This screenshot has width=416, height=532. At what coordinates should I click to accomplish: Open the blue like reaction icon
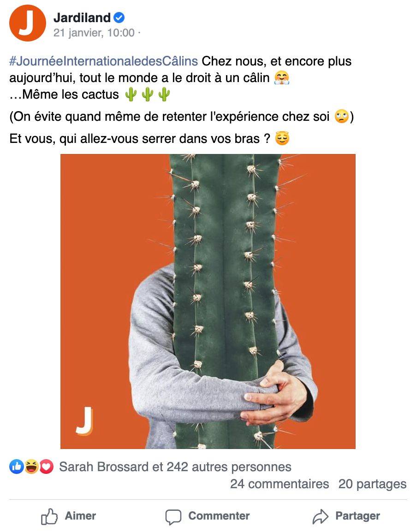[x=16, y=467]
